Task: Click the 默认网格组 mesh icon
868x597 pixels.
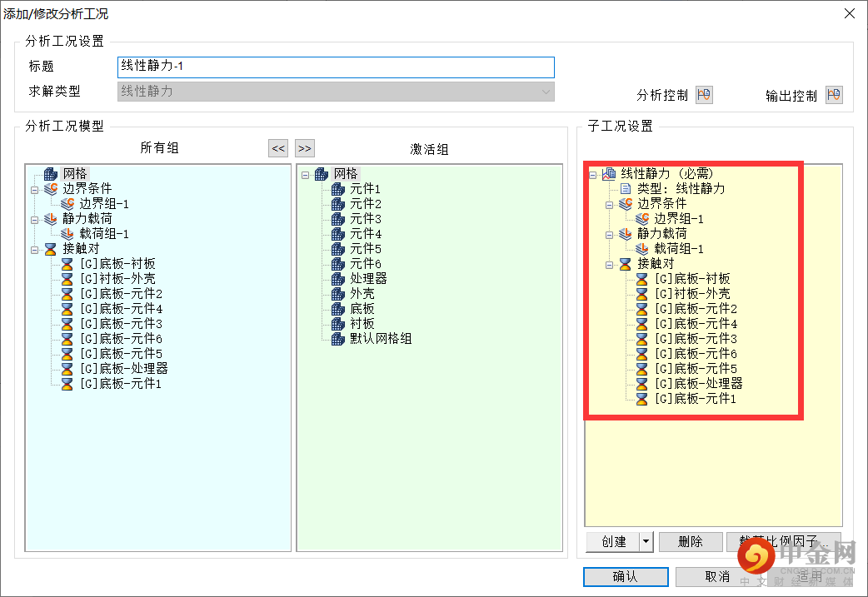Action: pyautogui.click(x=337, y=339)
